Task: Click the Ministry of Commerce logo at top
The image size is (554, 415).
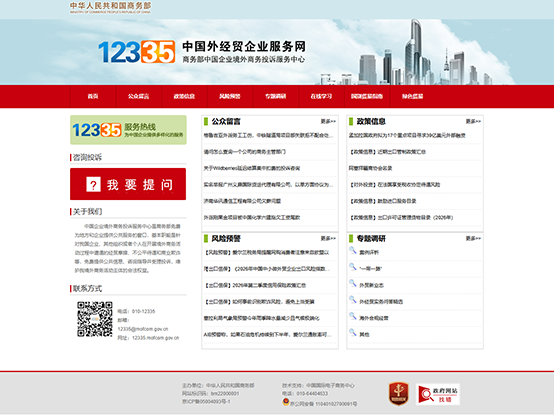Action: pyautogui.click(x=110, y=7)
